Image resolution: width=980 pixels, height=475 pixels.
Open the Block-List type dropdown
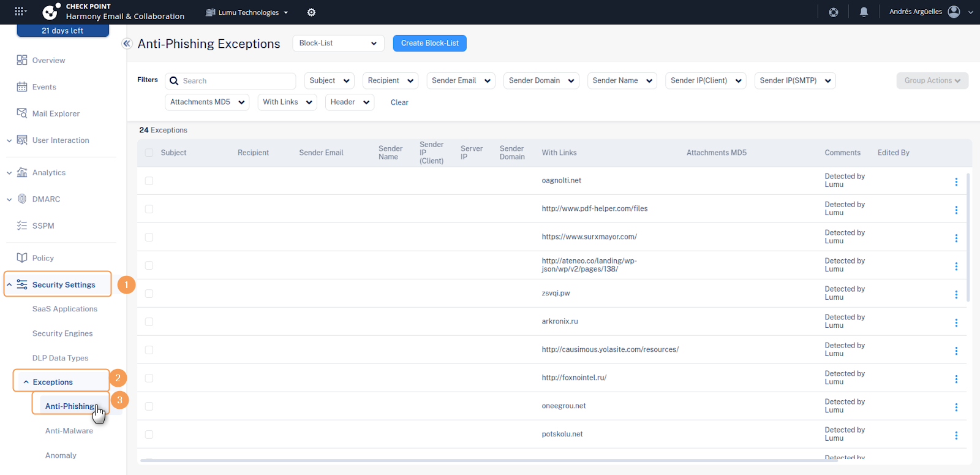(338, 44)
